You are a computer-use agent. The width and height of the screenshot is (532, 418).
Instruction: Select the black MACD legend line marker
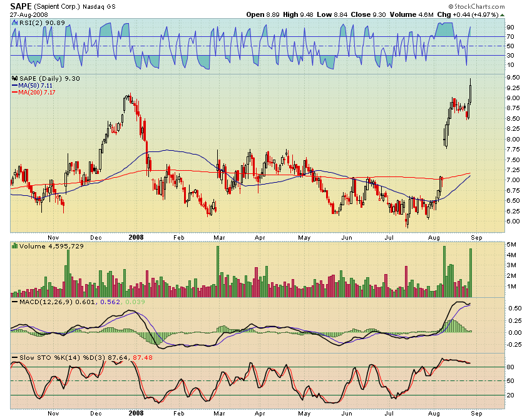(14, 302)
